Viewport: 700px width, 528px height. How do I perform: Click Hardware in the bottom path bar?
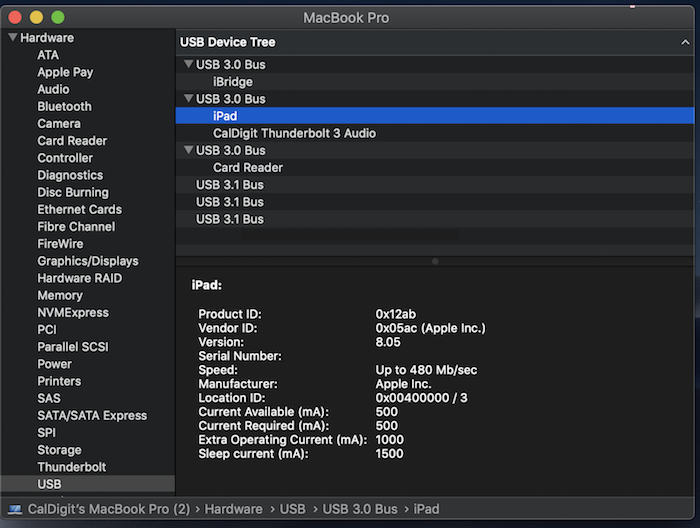233,509
